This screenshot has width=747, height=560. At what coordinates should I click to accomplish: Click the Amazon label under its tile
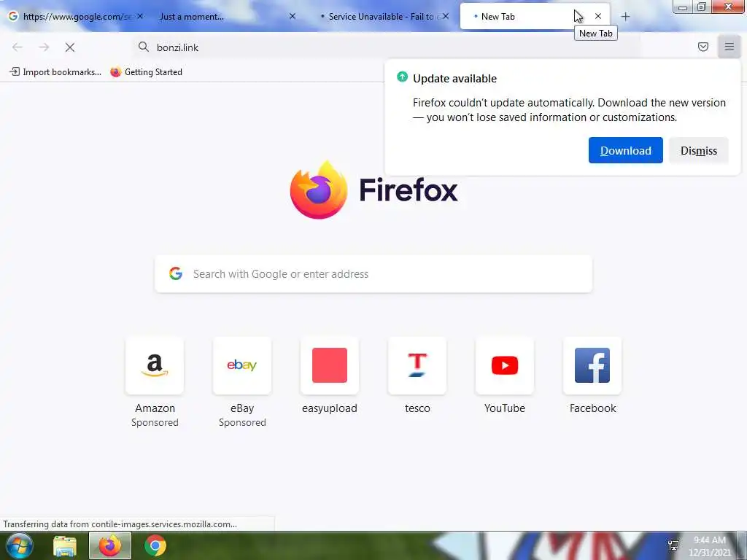coord(155,408)
